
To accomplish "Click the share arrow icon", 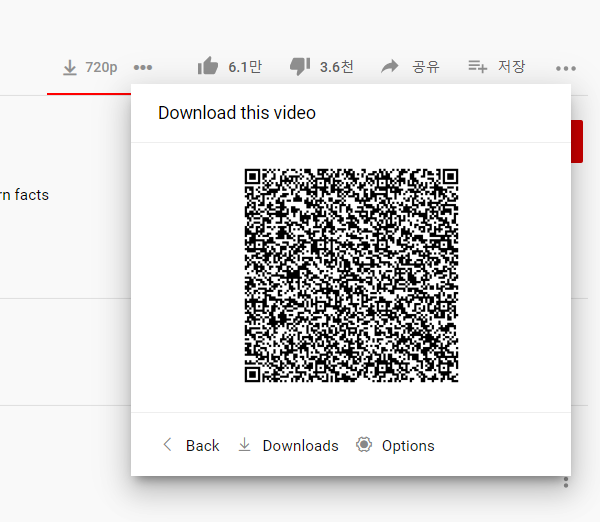I will click(x=390, y=67).
